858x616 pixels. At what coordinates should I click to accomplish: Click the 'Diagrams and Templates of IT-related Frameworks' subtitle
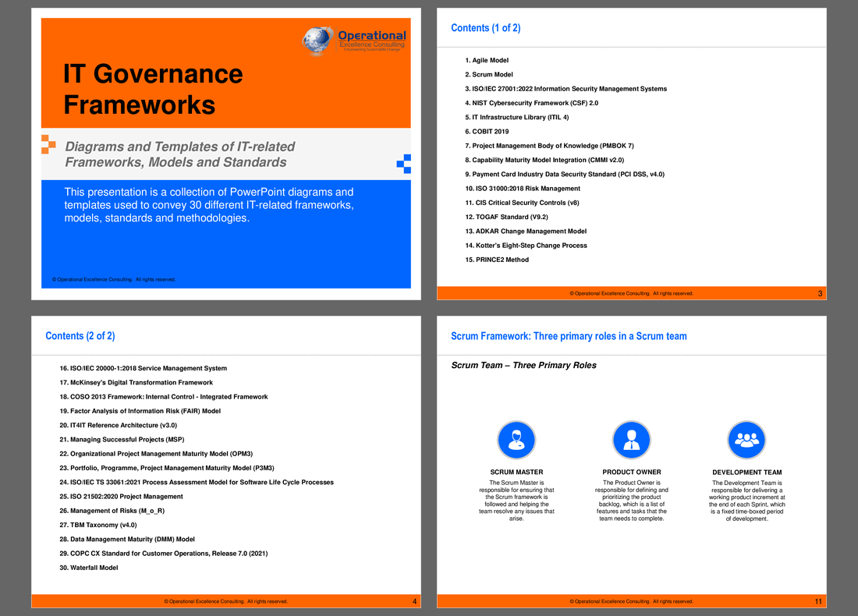(x=180, y=154)
